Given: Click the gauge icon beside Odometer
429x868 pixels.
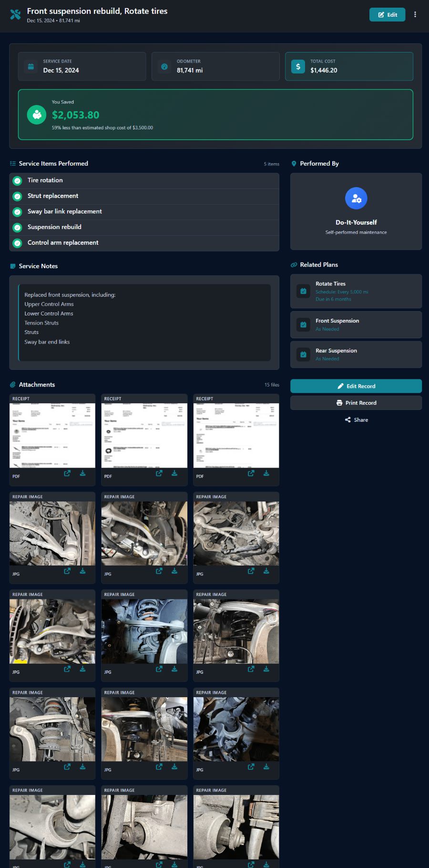Looking at the screenshot, I should tap(164, 66).
